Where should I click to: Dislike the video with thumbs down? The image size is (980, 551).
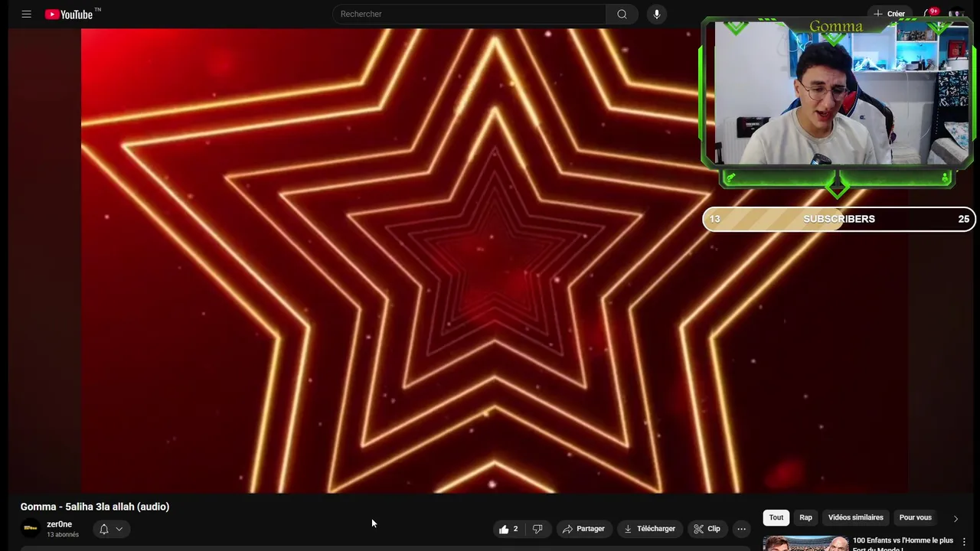tap(537, 529)
